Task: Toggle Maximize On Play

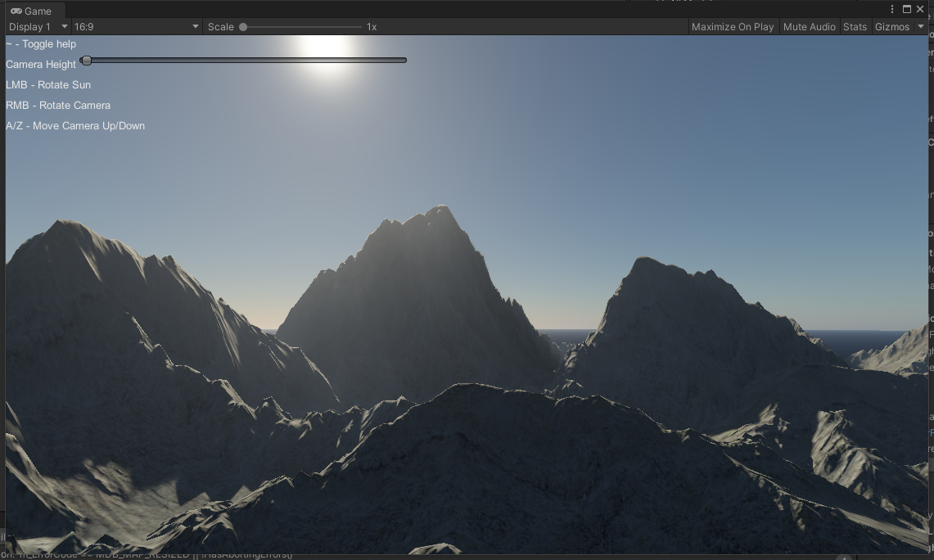Action: point(732,27)
